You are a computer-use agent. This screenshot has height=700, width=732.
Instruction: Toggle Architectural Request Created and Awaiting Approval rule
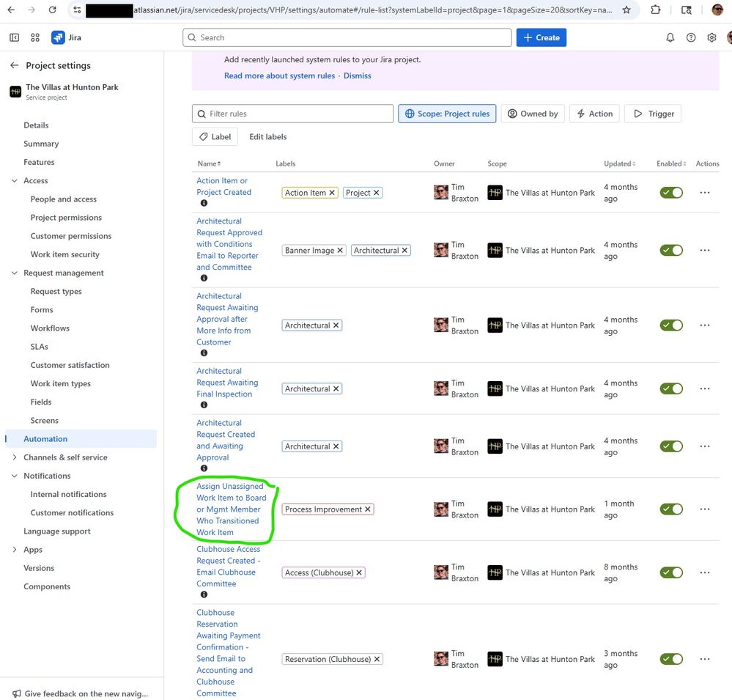pyautogui.click(x=671, y=446)
